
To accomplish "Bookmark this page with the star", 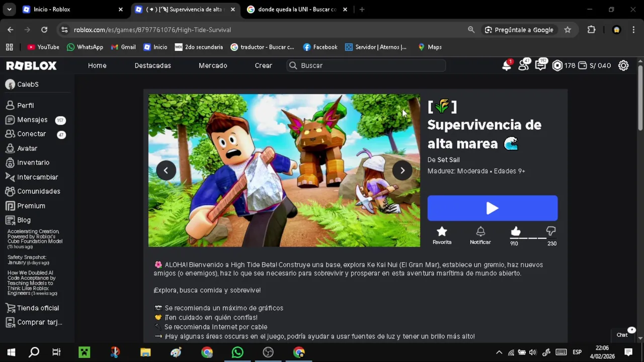I will tap(568, 30).
